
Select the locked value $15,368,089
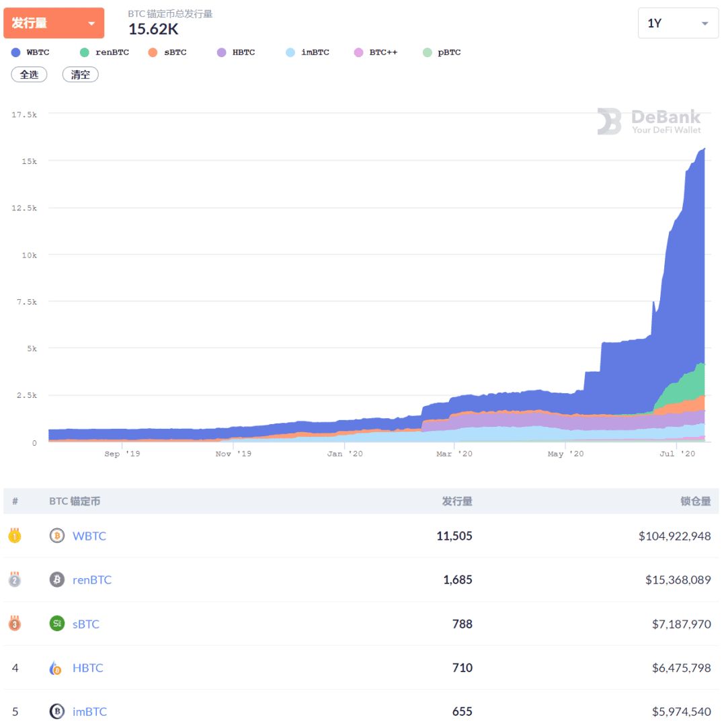[678, 579]
